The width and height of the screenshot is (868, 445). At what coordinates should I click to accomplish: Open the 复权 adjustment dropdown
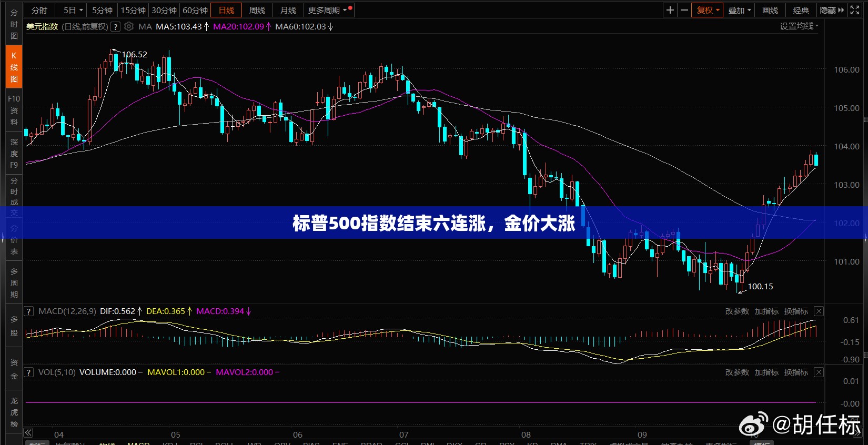[708, 10]
